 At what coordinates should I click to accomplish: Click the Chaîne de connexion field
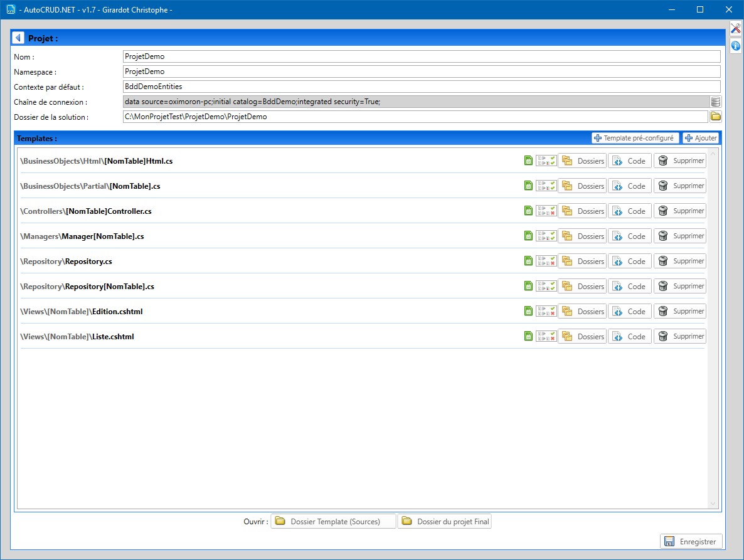point(416,102)
